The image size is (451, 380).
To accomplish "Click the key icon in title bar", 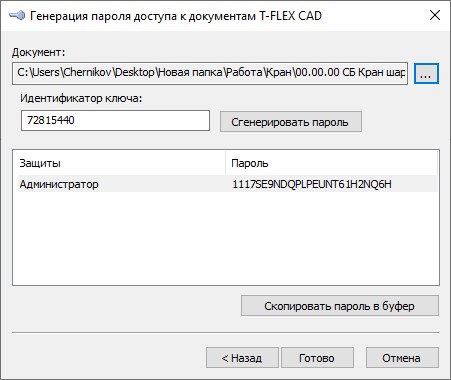I will 17,15.
